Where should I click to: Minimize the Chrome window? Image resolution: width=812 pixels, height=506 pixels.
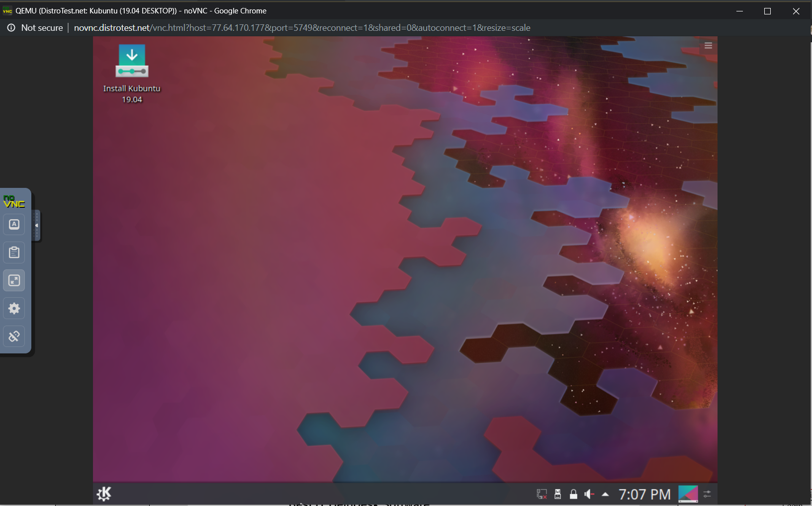point(740,11)
